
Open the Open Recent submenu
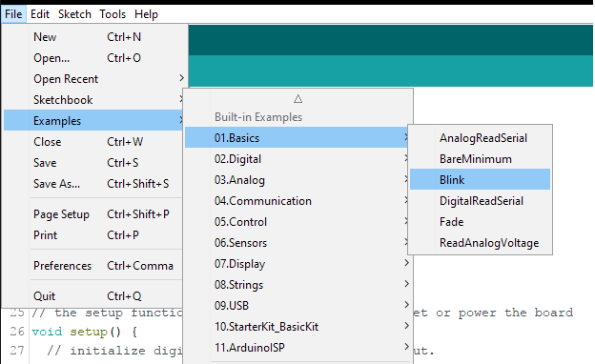(x=94, y=78)
